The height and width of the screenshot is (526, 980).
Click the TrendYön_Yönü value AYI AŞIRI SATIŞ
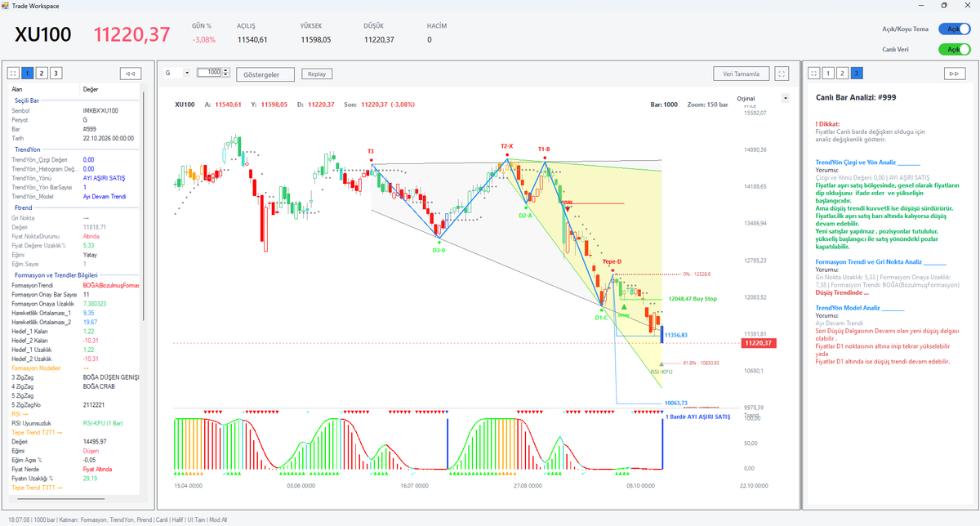point(105,177)
